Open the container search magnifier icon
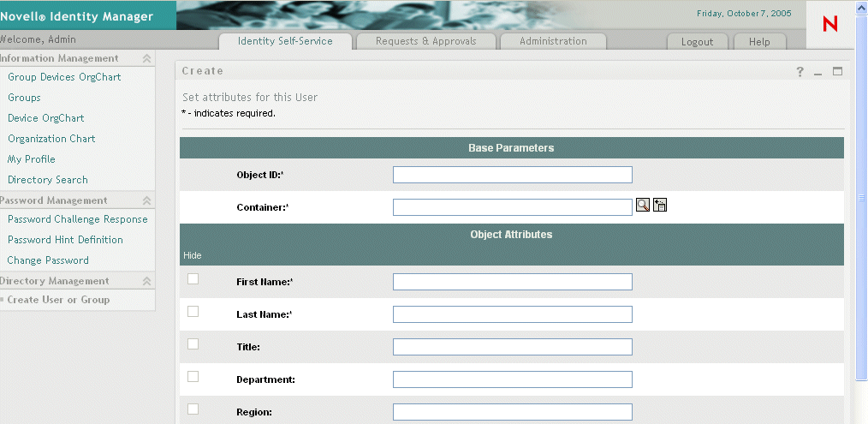The height and width of the screenshot is (424, 868). click(x=642, y=205)
